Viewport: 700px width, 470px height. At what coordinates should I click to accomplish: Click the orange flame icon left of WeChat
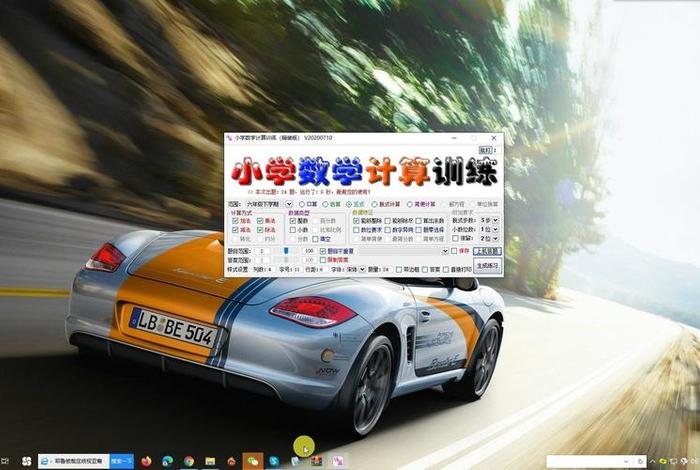(232, 461)
